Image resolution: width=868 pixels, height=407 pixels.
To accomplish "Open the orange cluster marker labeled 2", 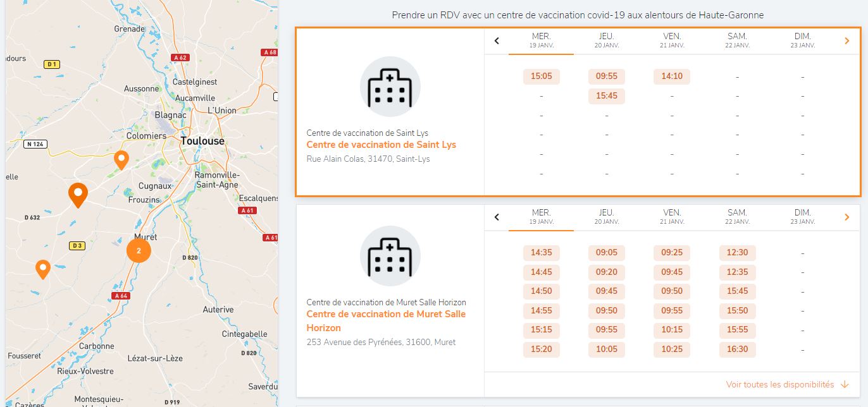I will (x=139, y=250).
